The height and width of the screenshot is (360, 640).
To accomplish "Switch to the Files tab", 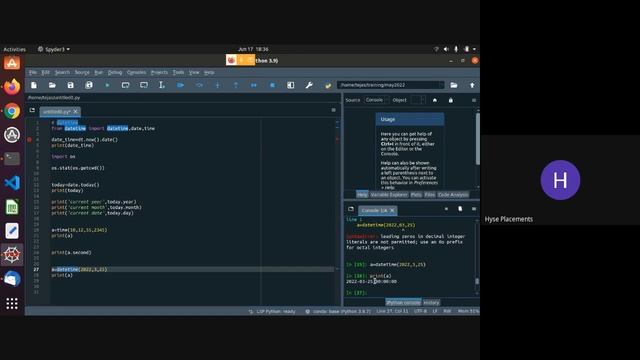I will click(429, 195).
